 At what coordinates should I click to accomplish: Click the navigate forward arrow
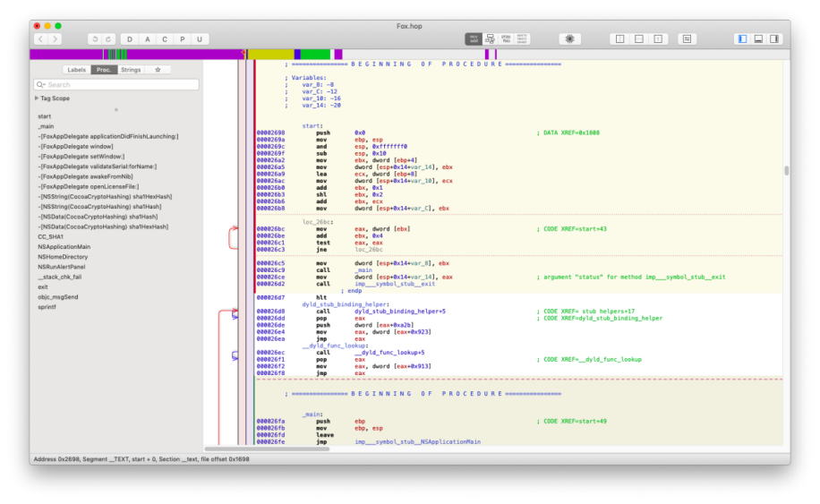coord(56,39)
